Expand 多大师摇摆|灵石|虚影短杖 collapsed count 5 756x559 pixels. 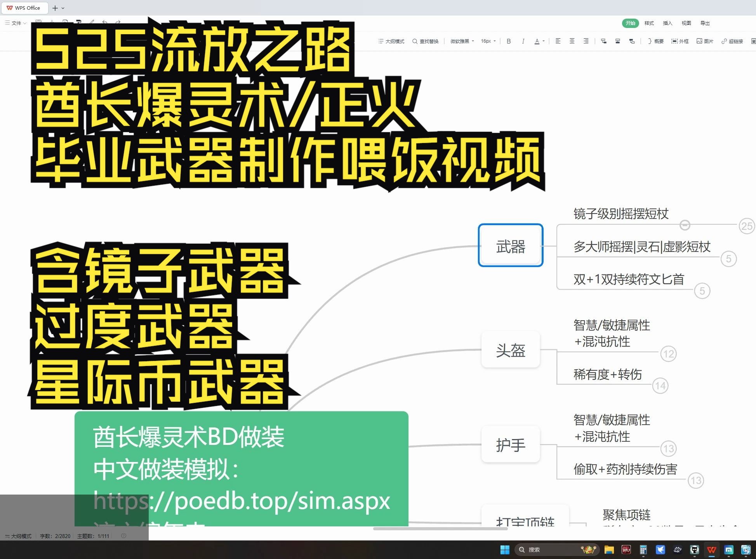tap(728, 259)
